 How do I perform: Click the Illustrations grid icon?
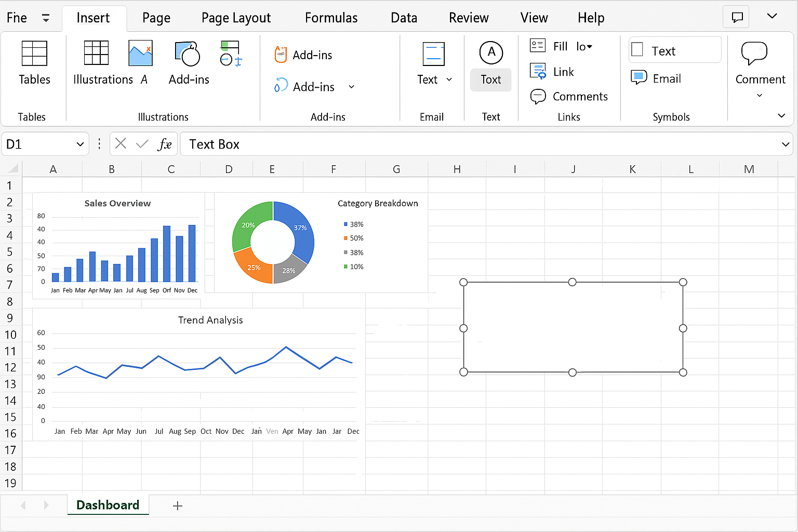click(96, 52)
